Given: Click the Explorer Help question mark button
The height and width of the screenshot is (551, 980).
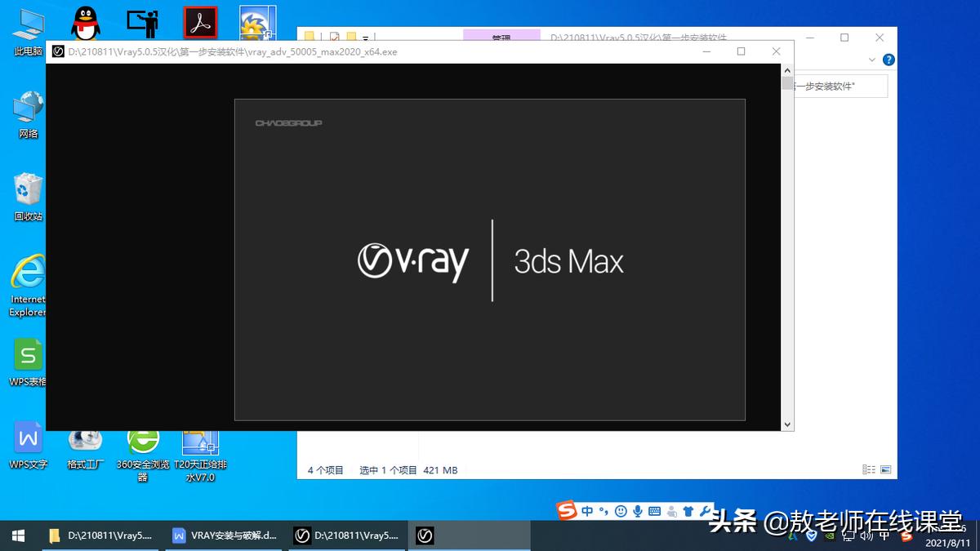Looking at the screenshot, I should (x=889, y=60).
